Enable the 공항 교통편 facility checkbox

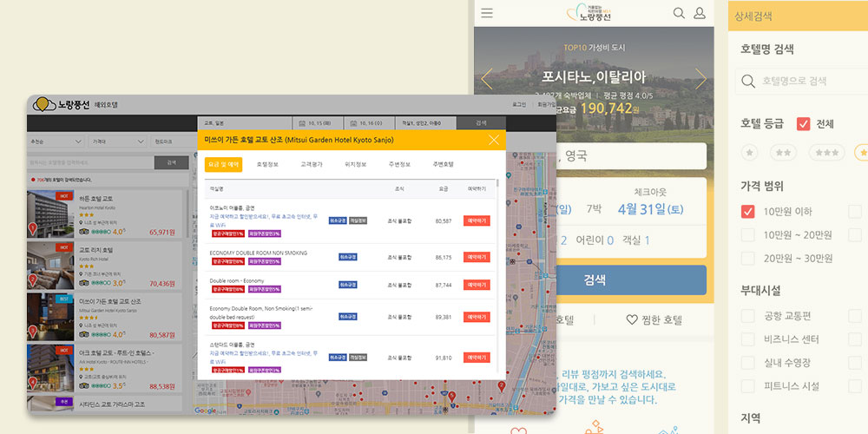pyautogui.click(x=748, y=316)
